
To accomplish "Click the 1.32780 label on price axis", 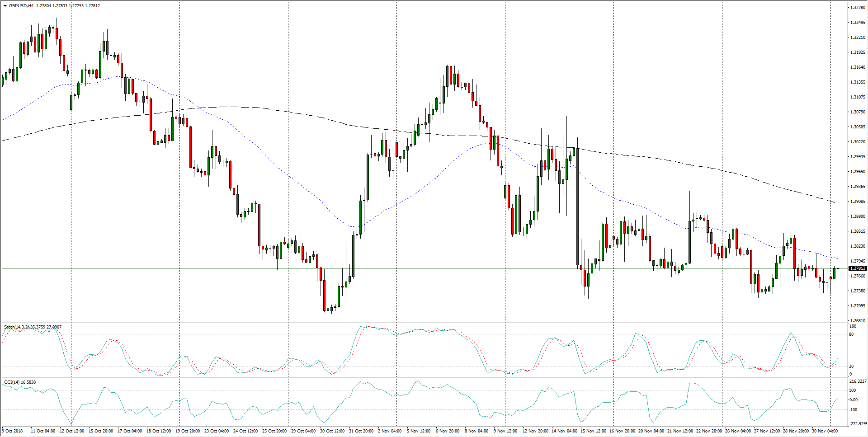I will pos(858,8).
